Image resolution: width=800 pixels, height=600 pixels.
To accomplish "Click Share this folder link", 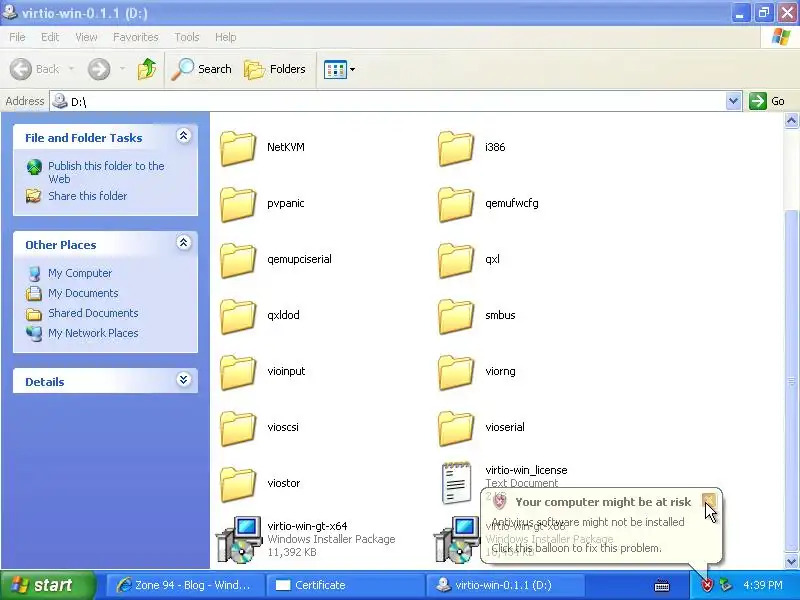I will [x=87, y=196].
